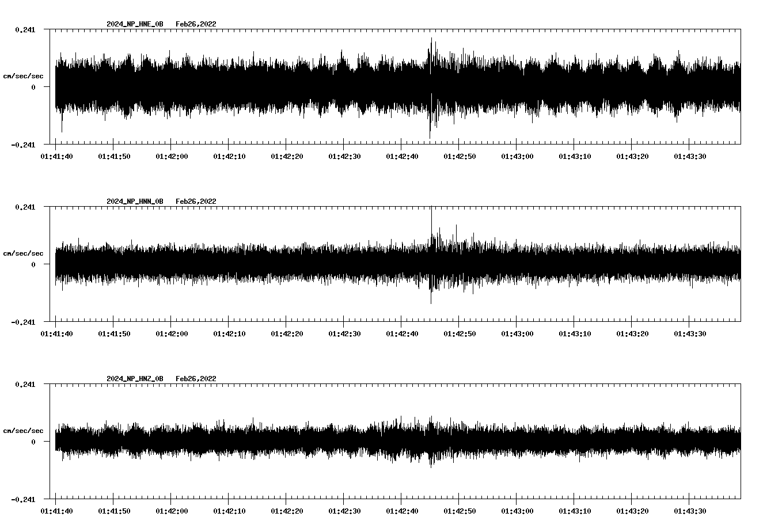Click the 01:43:30 time label under HNE plot

[x=690, y=157]
